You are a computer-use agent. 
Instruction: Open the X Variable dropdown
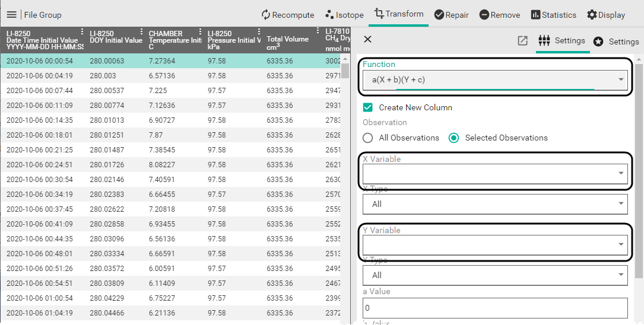[x=495, y=174]
